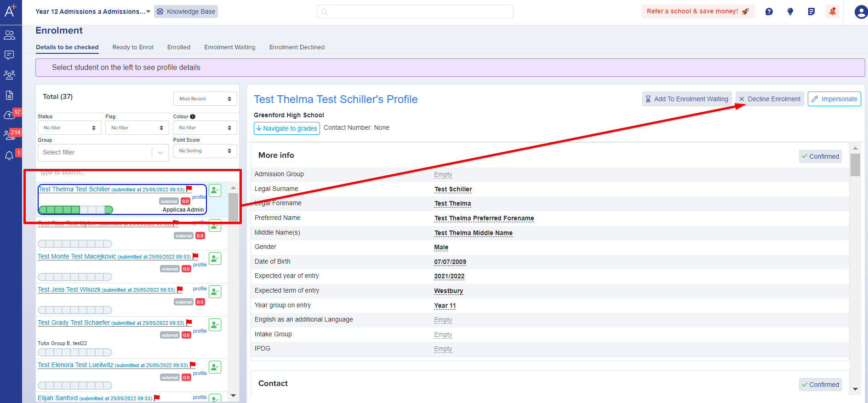Screen dimensions: 868x403
Task: Expand the Year 12 Admissions selector
Action: click(93, 12)
